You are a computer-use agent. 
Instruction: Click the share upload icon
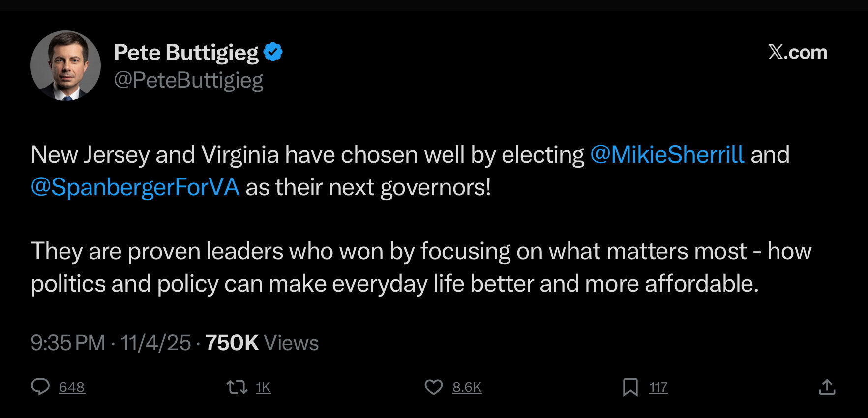click(827, 387)
